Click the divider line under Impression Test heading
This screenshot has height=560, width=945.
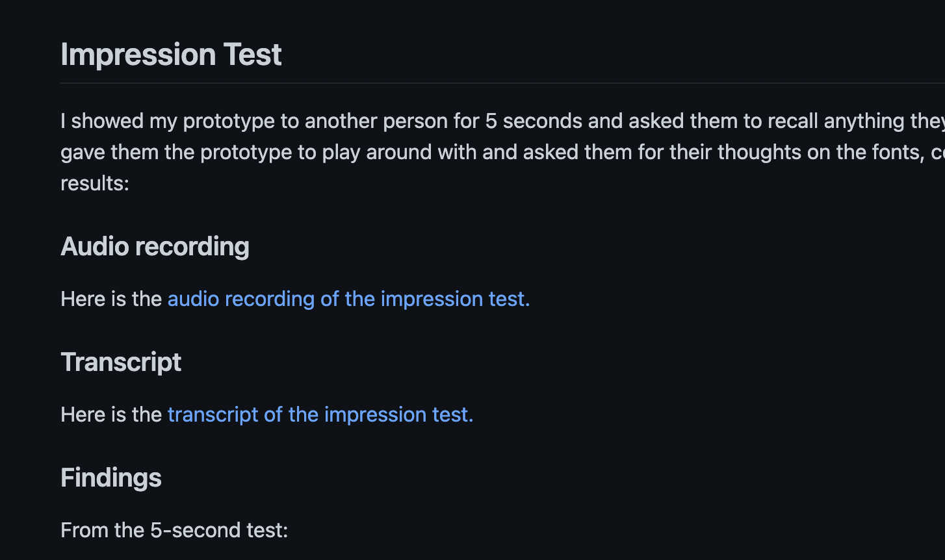502,83
